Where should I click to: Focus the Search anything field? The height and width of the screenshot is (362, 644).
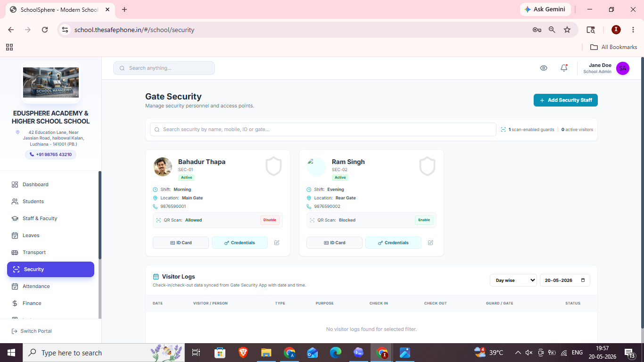[x=164, y=68]
